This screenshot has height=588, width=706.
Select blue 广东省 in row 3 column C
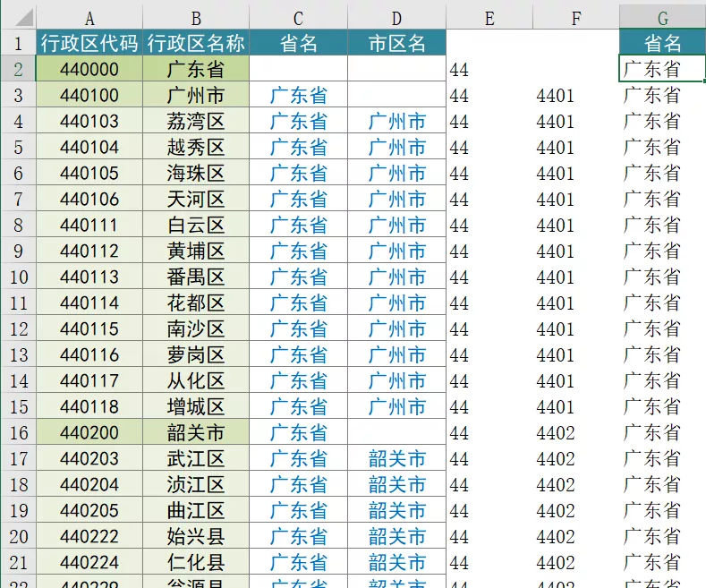(299, 95)
